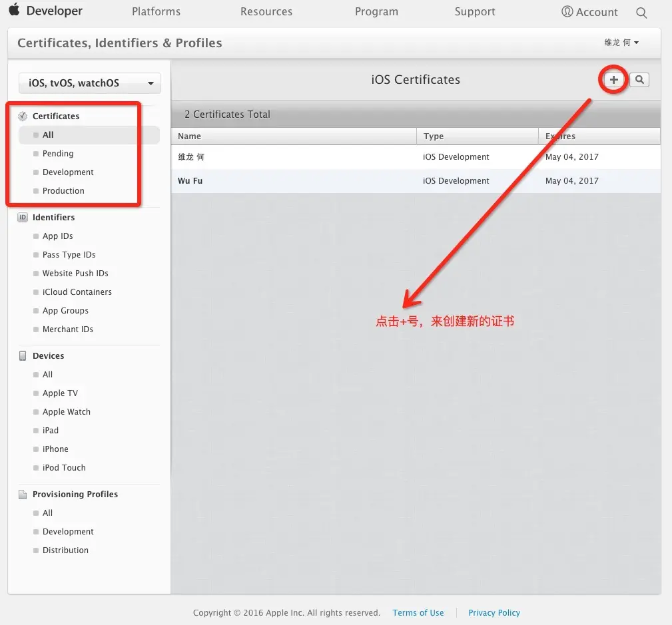672x625 pixels.
Task: Open iCloud Containers
Action: 77,292
